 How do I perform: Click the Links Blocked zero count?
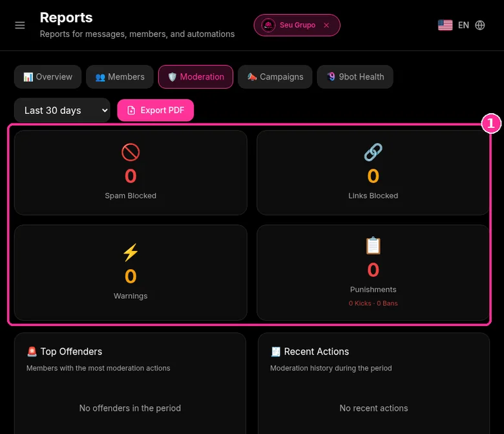click(373, 176)
